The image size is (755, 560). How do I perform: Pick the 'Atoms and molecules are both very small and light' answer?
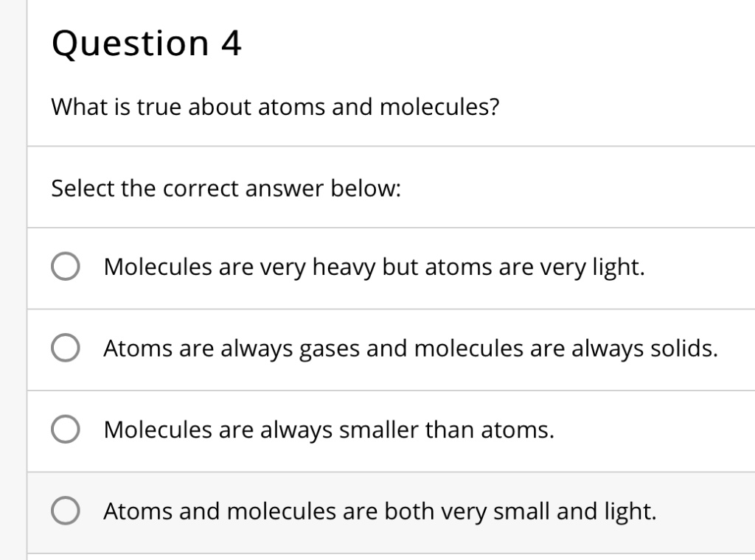[x=66, y=511]
